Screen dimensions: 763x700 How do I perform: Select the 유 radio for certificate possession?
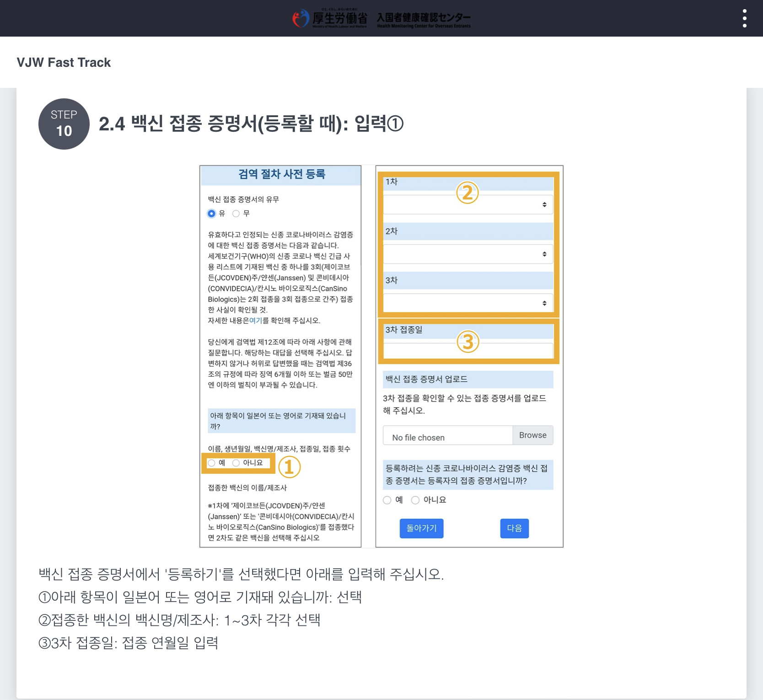211,213
